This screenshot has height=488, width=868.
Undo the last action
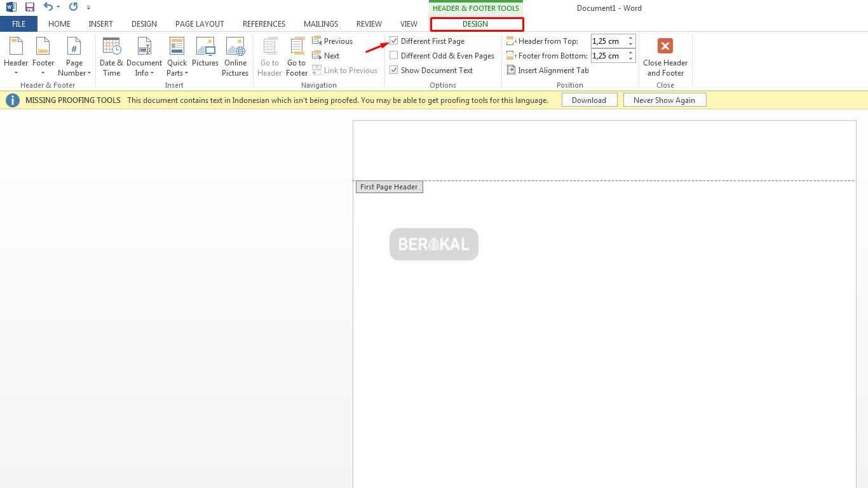pos(48,7)
